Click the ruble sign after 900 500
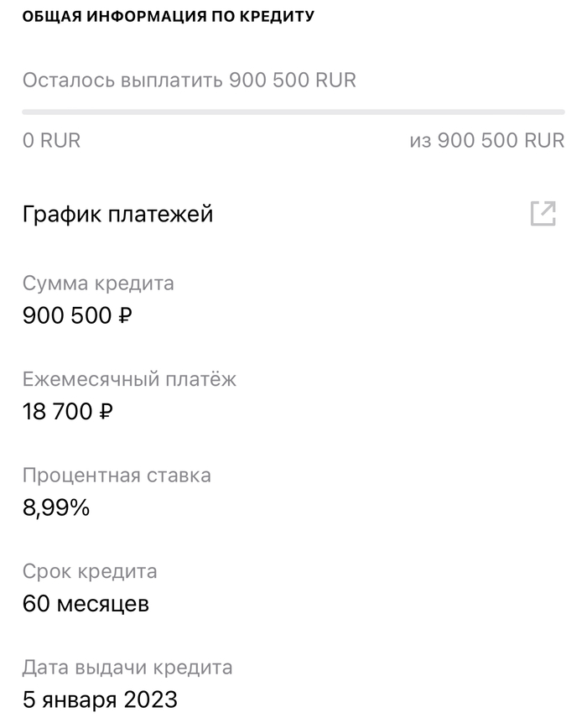Viewport: 587px width, 728px height. point(126,317)
